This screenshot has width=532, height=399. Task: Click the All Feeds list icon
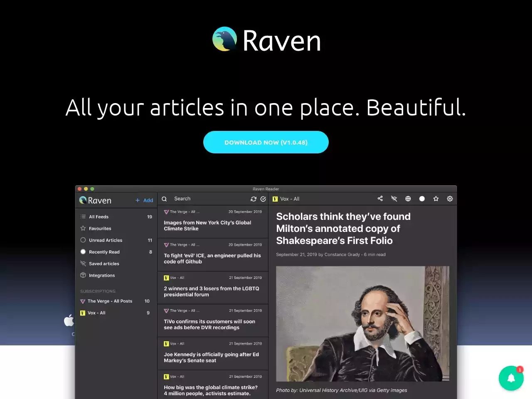pyautogui.click(x=83, y=217)
